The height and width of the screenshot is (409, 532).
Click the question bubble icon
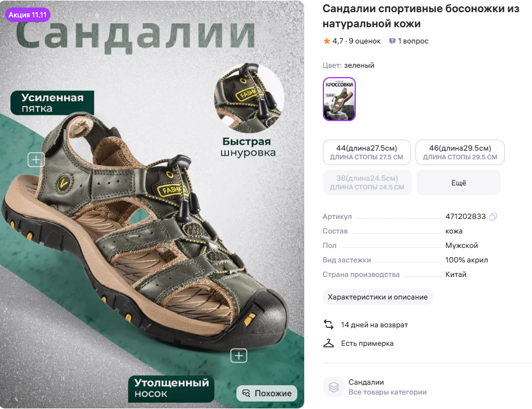[392, 41]
